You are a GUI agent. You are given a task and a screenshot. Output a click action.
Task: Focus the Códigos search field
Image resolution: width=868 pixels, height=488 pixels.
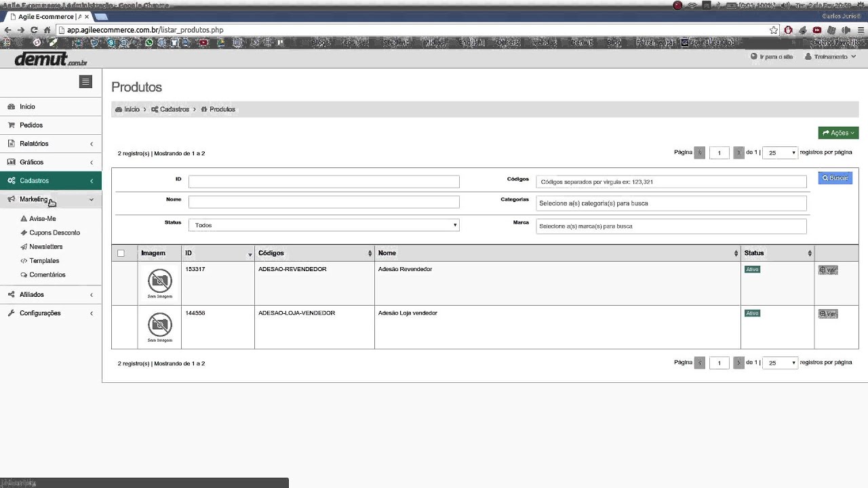tap(671, 182)
